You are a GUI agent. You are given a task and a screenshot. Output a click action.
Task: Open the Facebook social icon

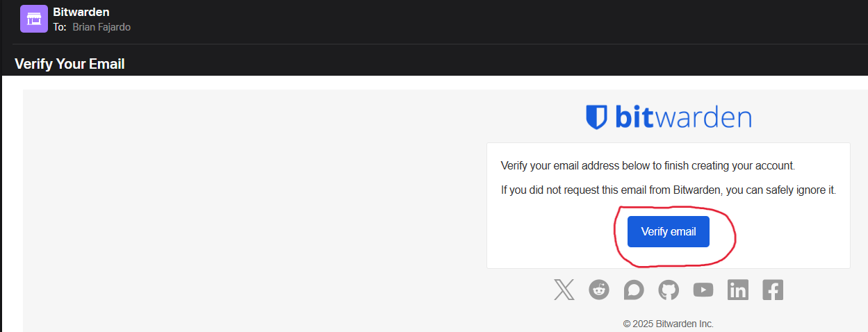[x=773, y=290]
